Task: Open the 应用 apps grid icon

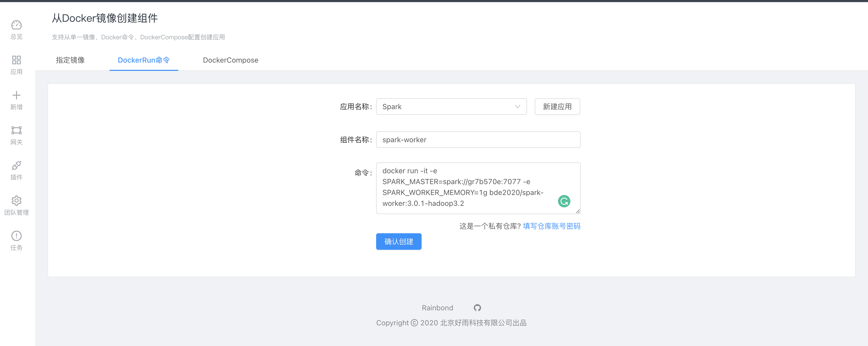Action: pos(16,60)
